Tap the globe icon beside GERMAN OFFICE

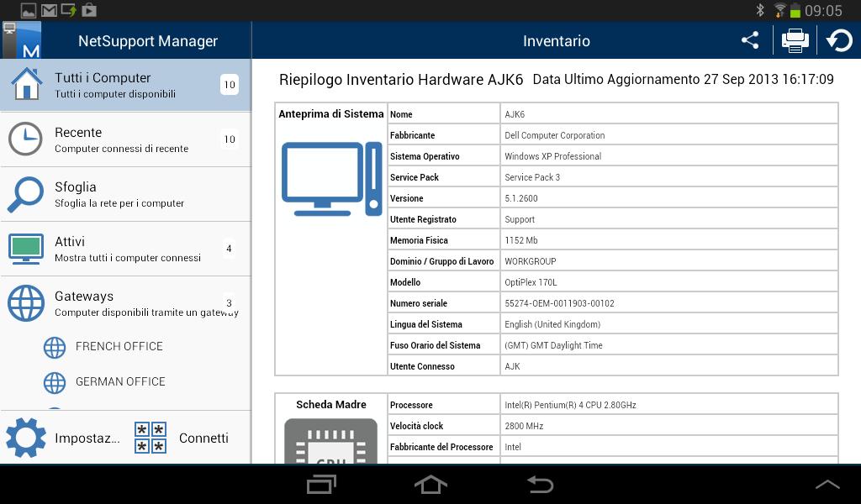pyautogui.click(x=55, y=382)
